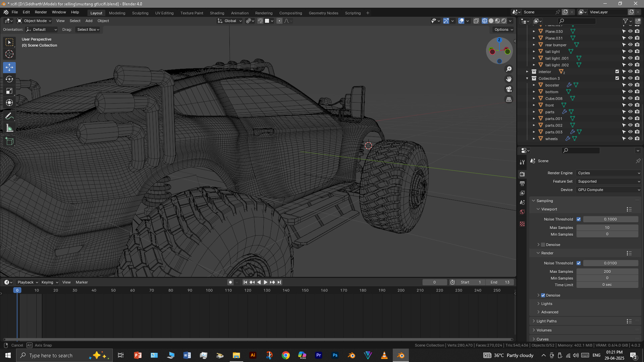Disable the Render Denoise checkbox

tap(543, 295)
